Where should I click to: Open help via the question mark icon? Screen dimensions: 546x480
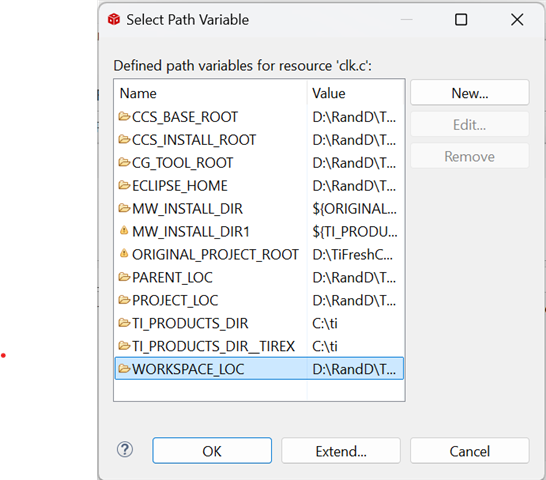(125, 450)
